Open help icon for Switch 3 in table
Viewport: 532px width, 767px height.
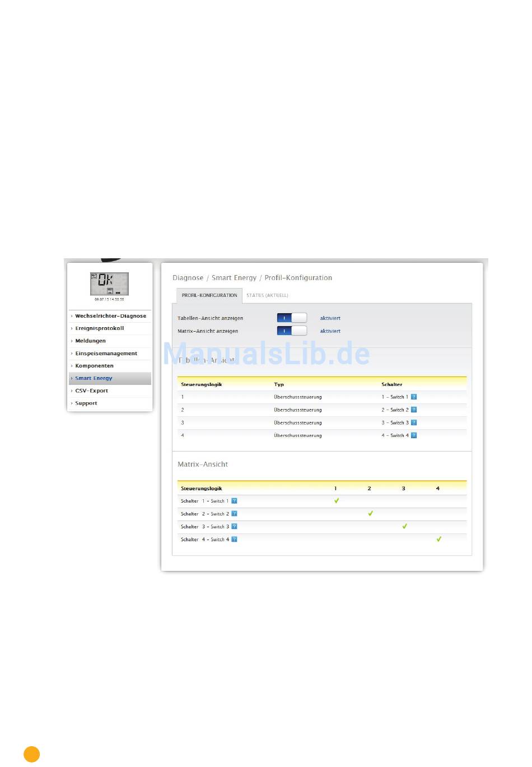(414, 422)
